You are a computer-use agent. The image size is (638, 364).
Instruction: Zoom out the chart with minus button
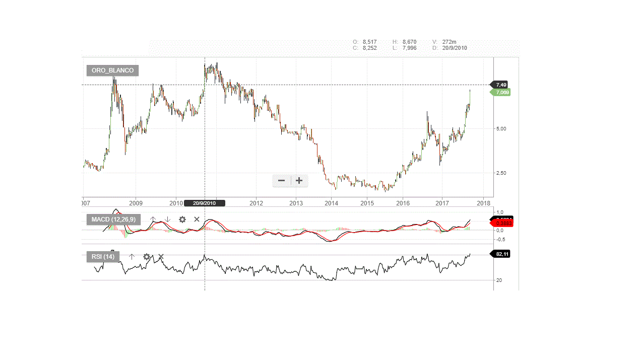click(281, 181)
